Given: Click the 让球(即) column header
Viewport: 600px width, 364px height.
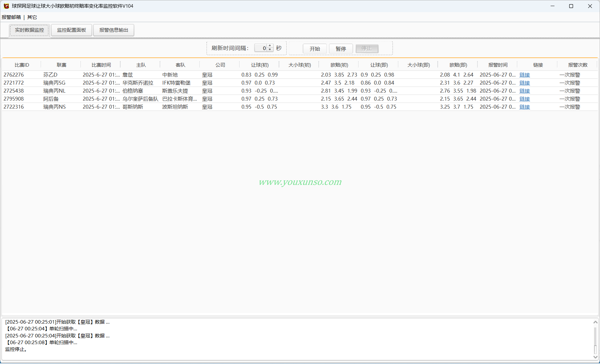Looking at the screenshot, I should tap(379, 65).
